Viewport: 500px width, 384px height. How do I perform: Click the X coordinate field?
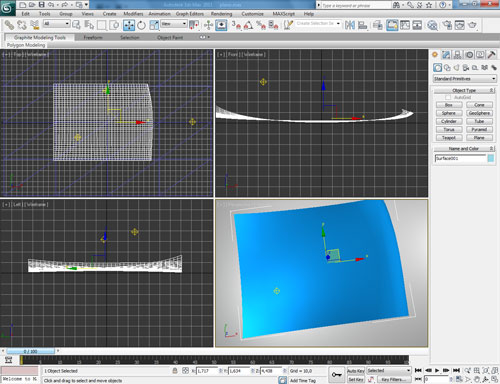[x=207, y=371]
